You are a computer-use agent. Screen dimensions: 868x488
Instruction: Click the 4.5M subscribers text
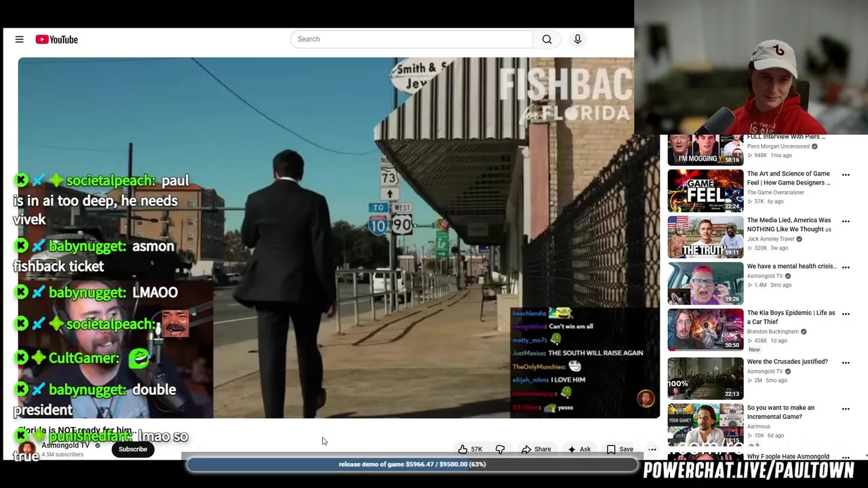(x=62, y=455)
